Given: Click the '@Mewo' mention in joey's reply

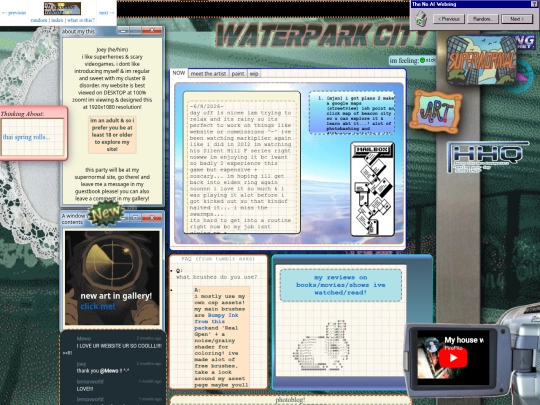Looking at the screenshot, I should 109,371.
